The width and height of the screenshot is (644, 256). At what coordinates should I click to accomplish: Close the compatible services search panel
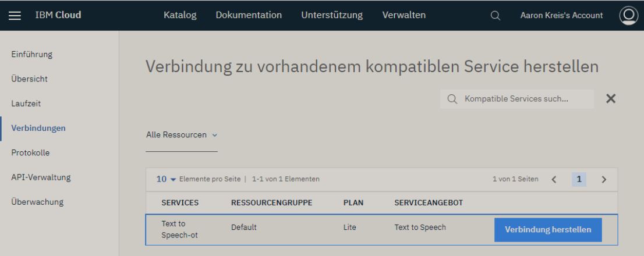click(x=611, y=99)
